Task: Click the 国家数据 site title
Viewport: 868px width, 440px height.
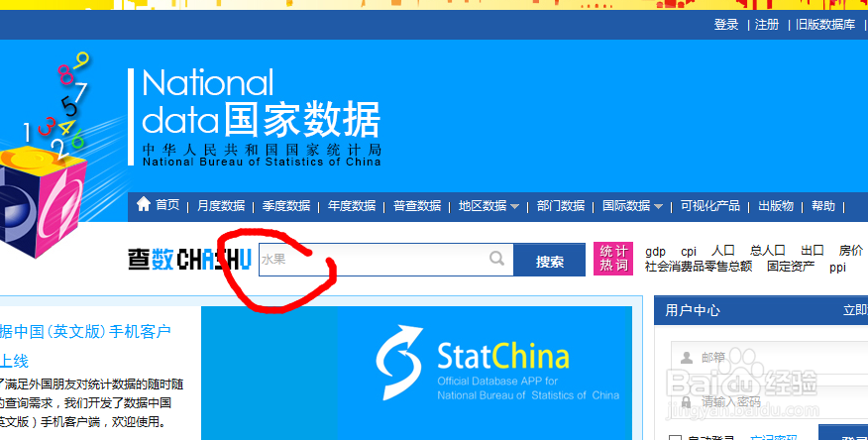Action: click(302, 119)
